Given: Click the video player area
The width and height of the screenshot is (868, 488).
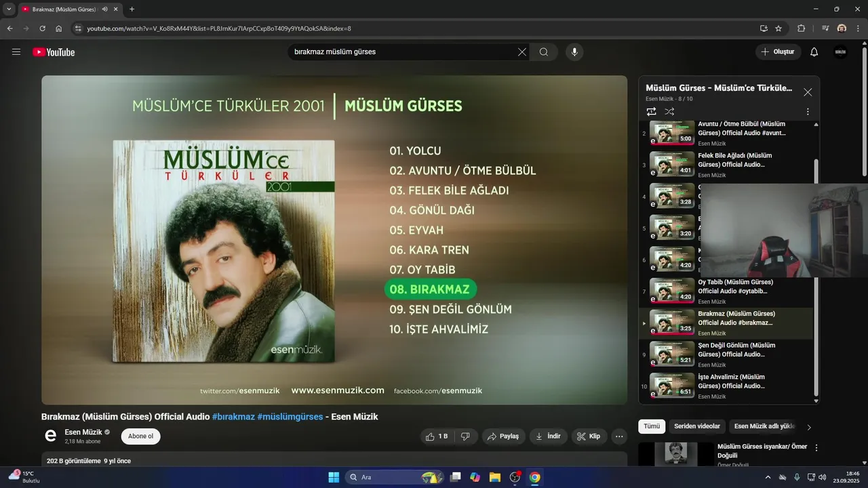Looking at the screenshot, I should (334, 240).
